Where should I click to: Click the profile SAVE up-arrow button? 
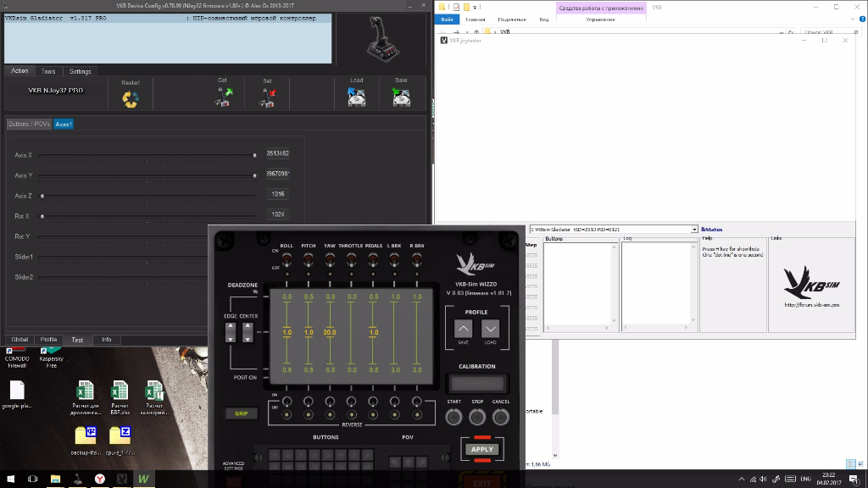pos(464,329)
